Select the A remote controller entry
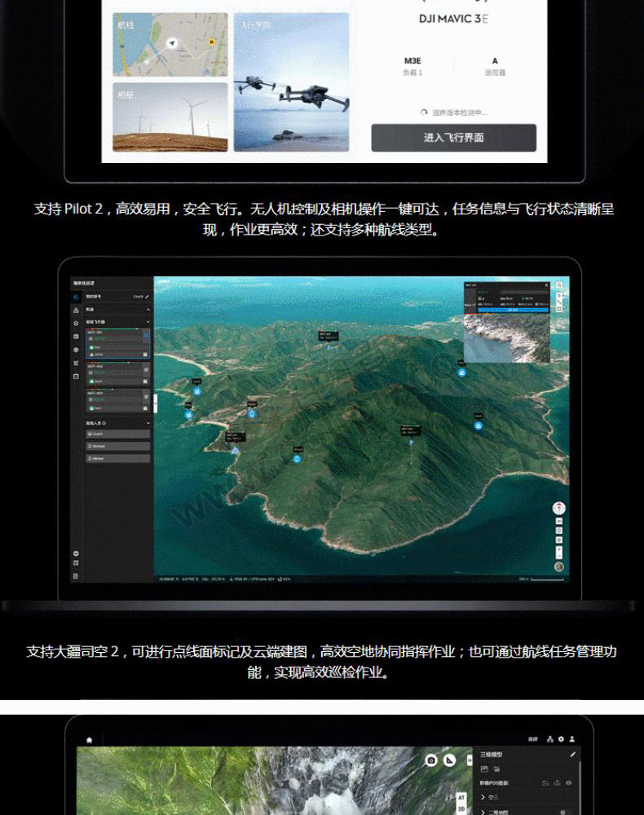 (x=495, y=66)
